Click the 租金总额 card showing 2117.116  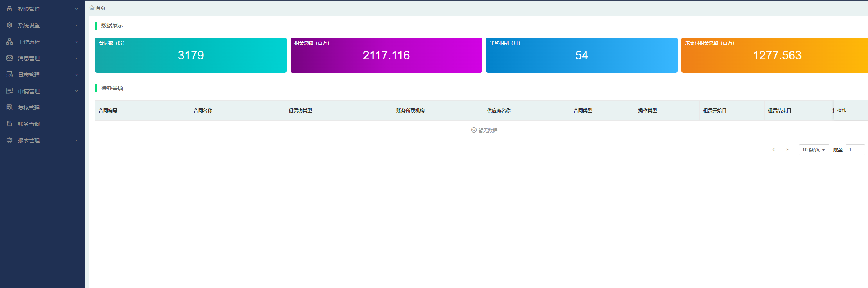pyautogui.click(x=386, y=55)
